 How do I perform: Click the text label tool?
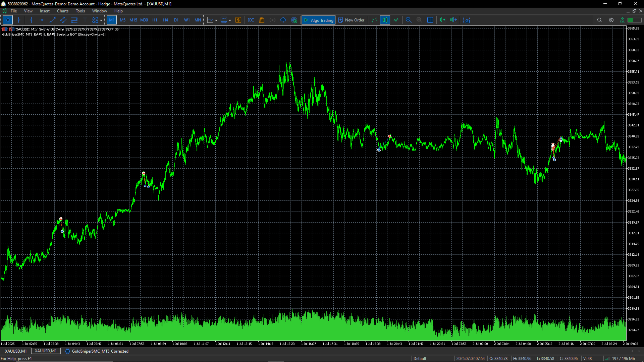(x=85, y=20)
